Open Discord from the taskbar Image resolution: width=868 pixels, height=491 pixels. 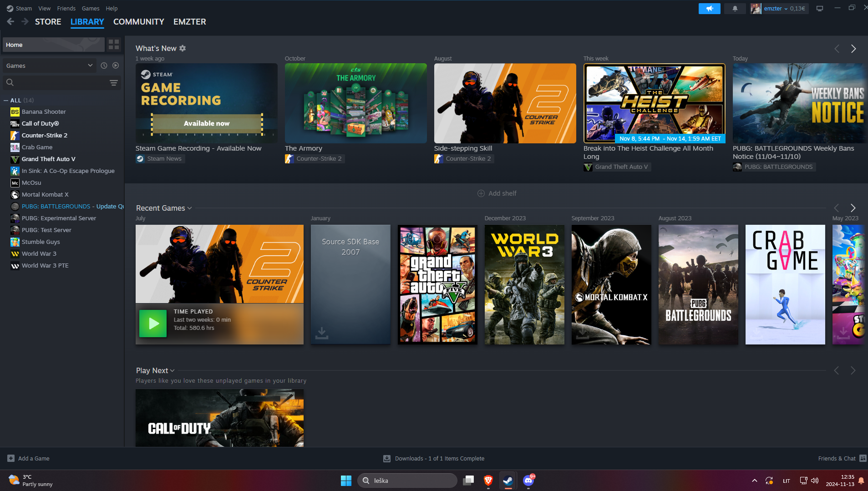coord(528,480)
